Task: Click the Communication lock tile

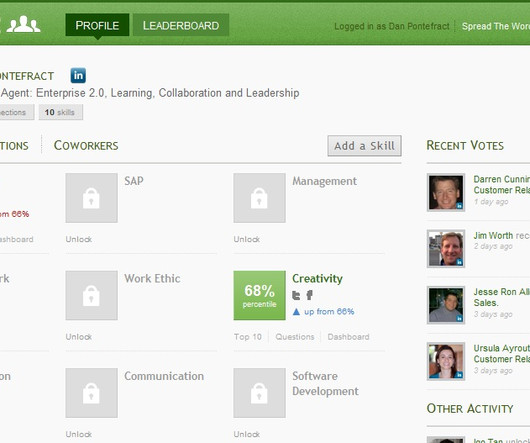Action: click(x=92, y=393)
